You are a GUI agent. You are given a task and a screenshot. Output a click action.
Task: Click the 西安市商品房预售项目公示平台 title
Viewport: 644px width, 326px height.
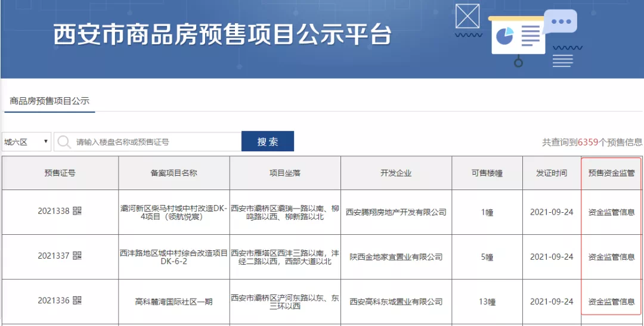click(222, 36)
